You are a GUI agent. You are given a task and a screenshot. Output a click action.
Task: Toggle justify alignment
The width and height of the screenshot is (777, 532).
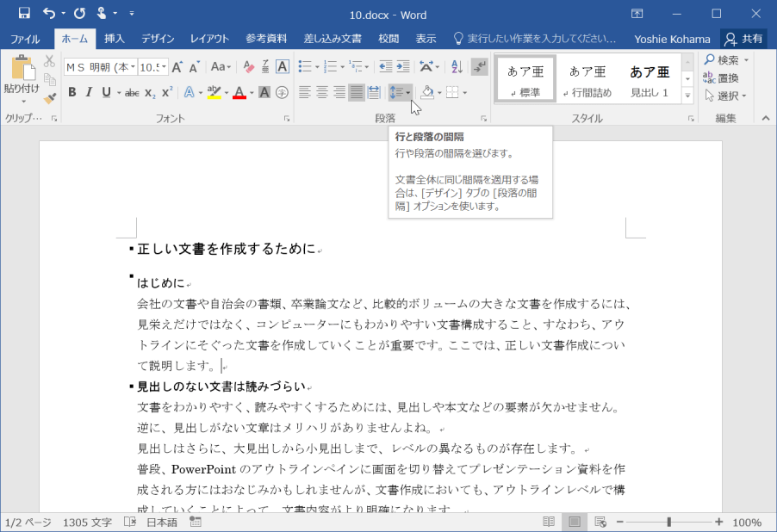pyautogui.click(x=357, y=93)
